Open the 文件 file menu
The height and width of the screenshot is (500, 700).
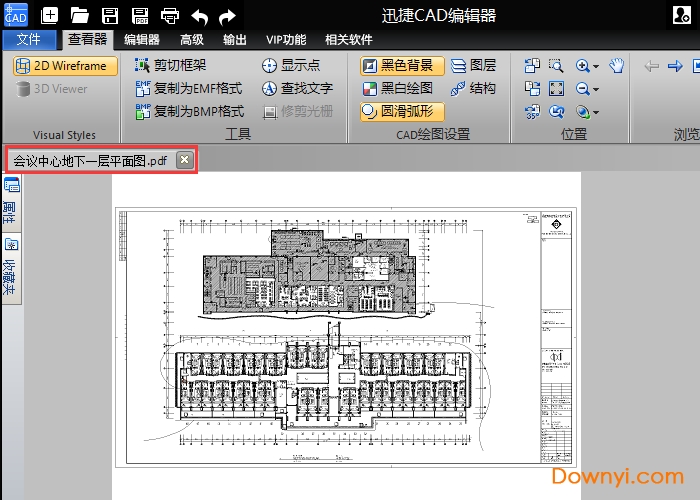[29, 40]
